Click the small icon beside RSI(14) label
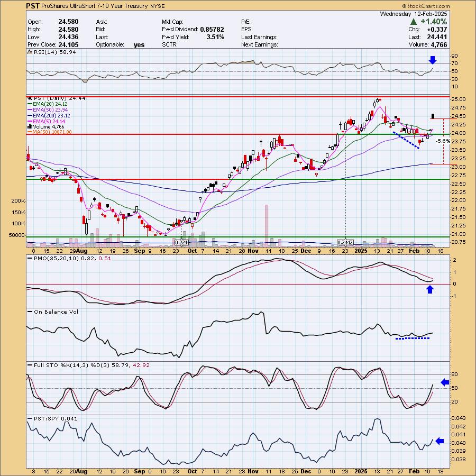Image resolution: width=476 pixels, height=476 pixels. click(x=30, y=52)
